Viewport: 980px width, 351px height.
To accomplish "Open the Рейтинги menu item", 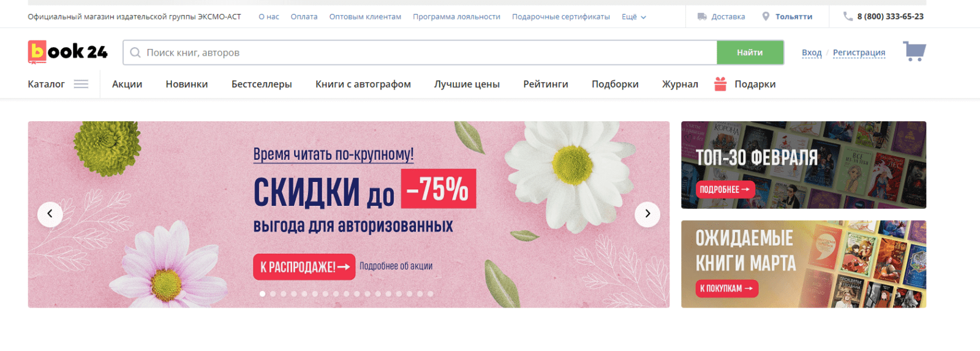I will 546,84.
